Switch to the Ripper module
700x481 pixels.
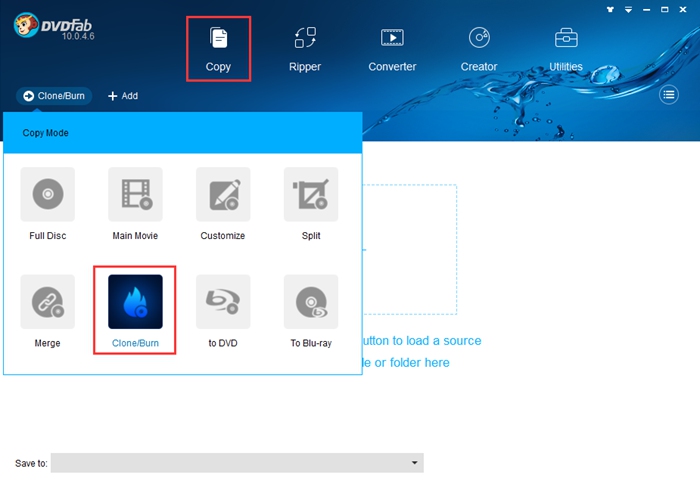tap(305, 49)
